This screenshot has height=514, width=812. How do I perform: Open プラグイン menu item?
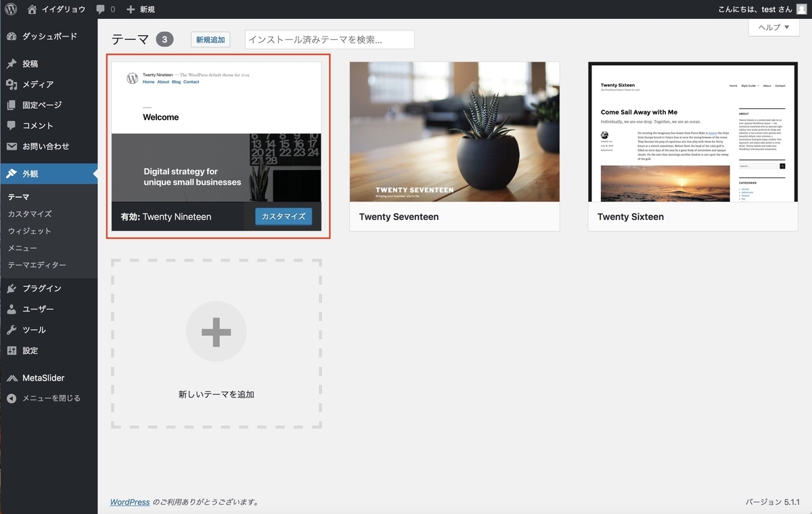(x=49, y=288)
